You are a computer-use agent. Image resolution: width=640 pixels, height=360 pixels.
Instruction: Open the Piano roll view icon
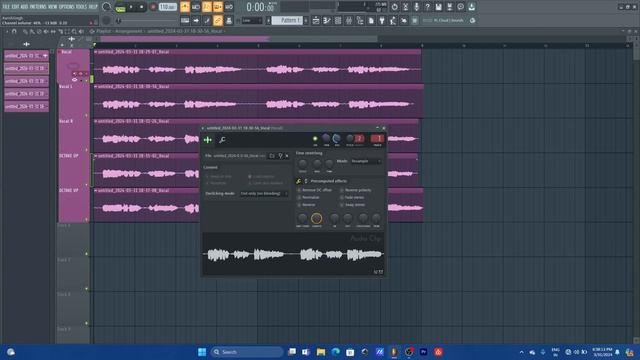(327, 20)
